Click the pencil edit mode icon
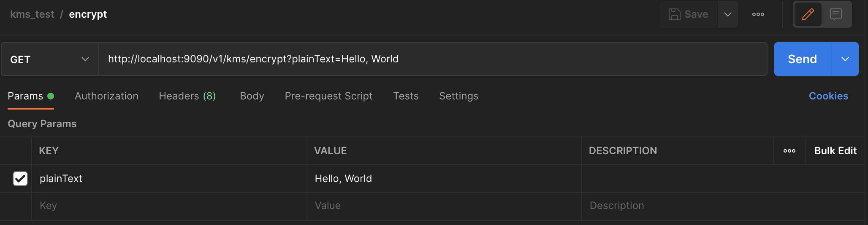Image resolution: width=868 pixels, height=225 pixels. coord(808,14)
